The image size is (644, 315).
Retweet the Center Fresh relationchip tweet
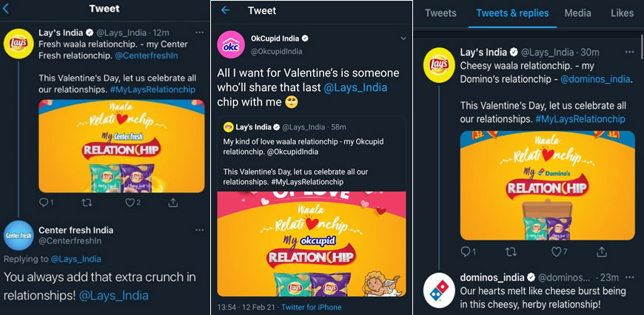click(87, 202)
